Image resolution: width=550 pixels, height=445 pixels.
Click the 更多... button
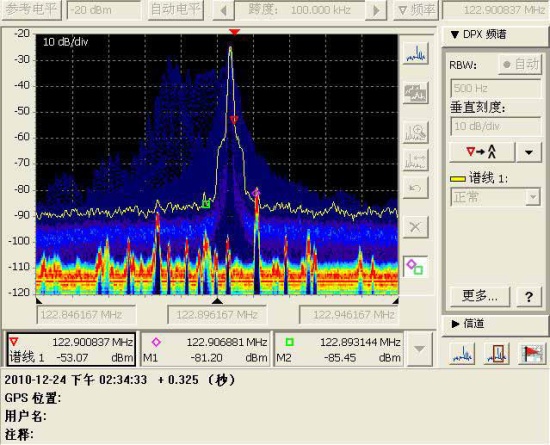[x=479, y=297]
